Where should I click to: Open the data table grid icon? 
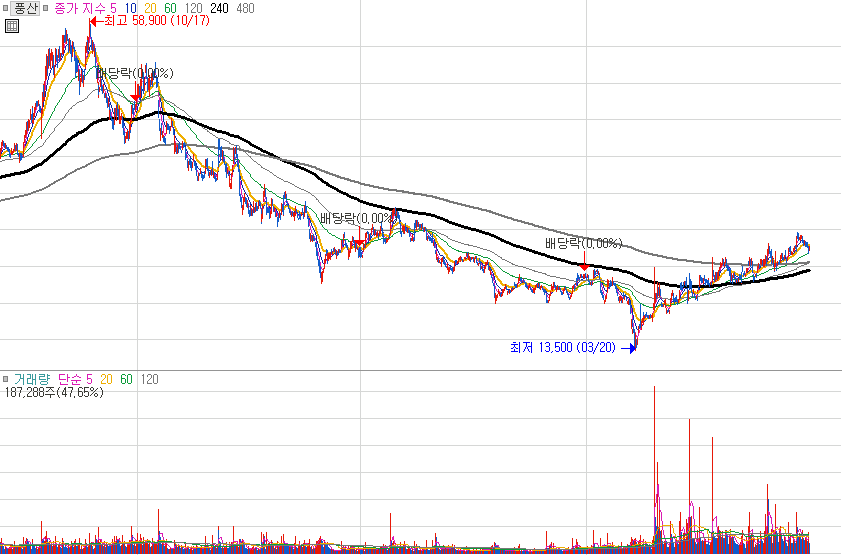[12, 25]
